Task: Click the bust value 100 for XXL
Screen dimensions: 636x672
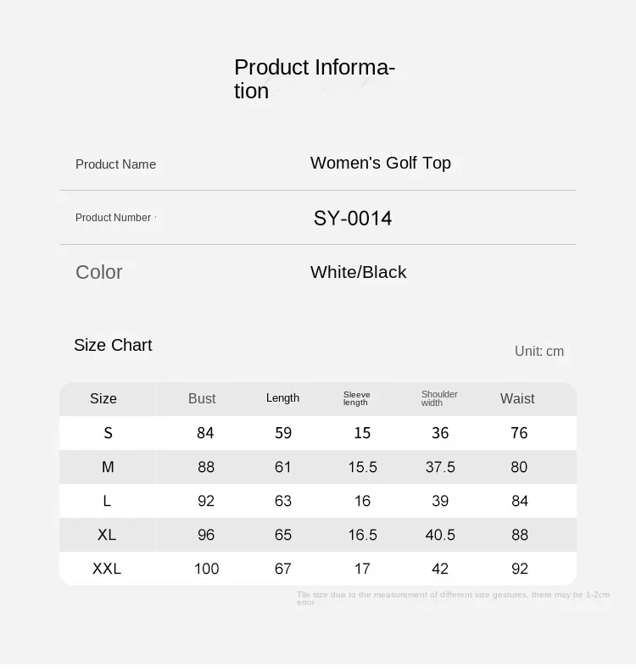Action: click(x=206, y=569)
